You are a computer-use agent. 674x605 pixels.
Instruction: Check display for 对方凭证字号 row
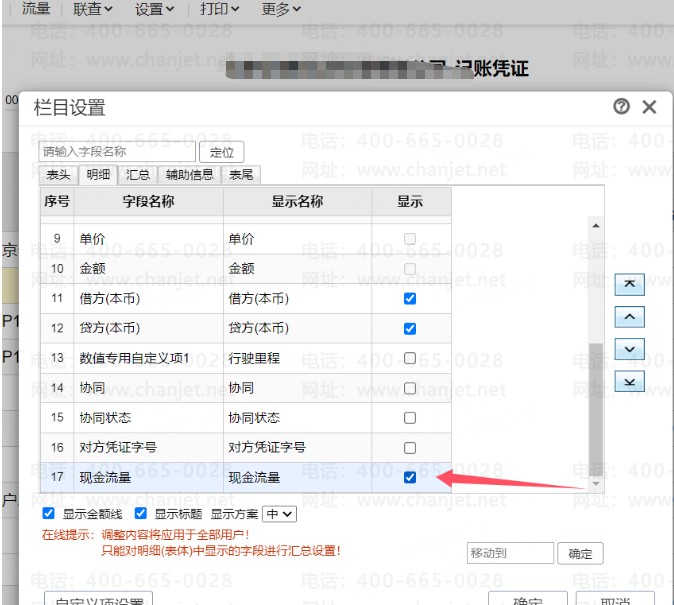[x=410, y=448]
